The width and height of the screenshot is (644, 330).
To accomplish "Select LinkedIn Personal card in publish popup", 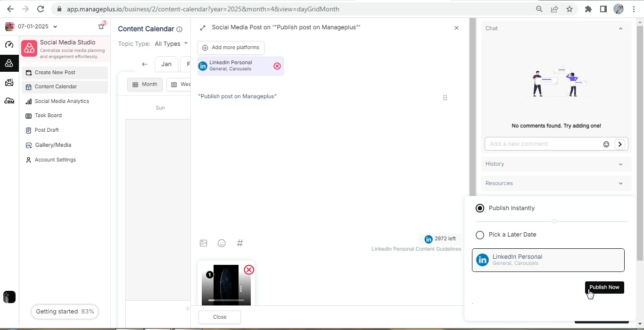I will point(548,260).
